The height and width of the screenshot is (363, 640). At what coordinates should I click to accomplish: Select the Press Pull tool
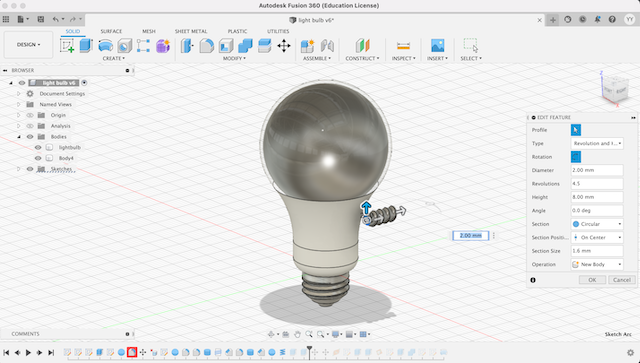pos(187,45)
